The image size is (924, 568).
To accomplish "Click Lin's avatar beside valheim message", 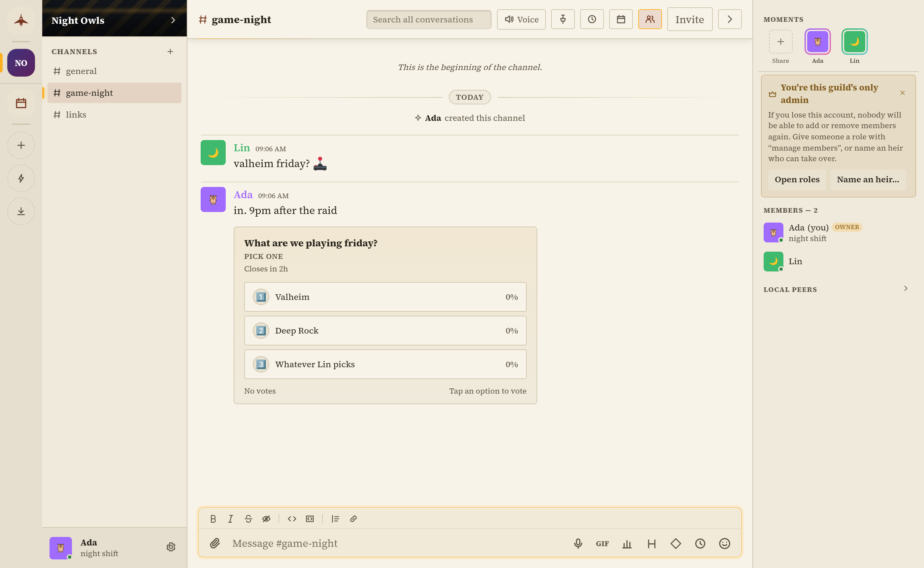I will click(x=213, y=152).
